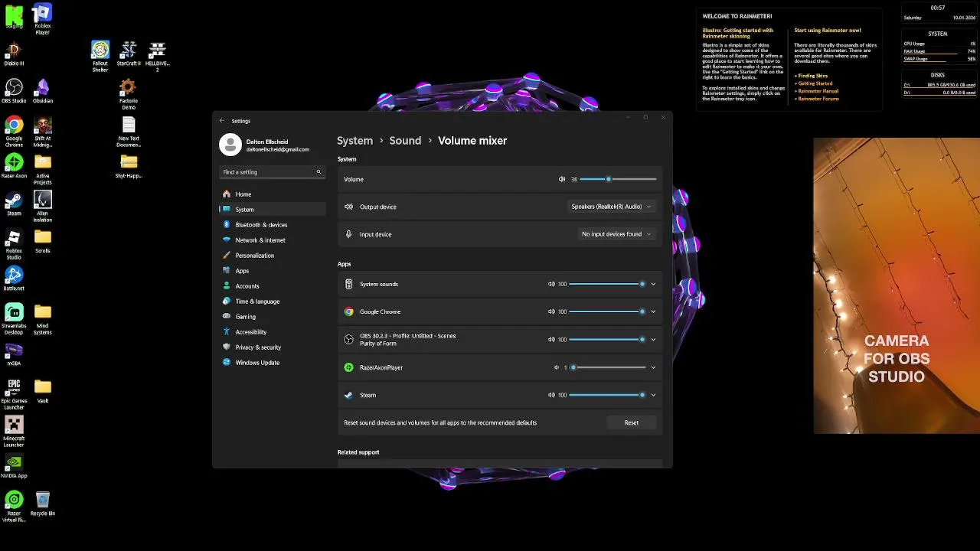This screenshot has height=551, width=980.
Task: Select the NVIDIA App desktop icon
Action: click(x=14, y=467)
